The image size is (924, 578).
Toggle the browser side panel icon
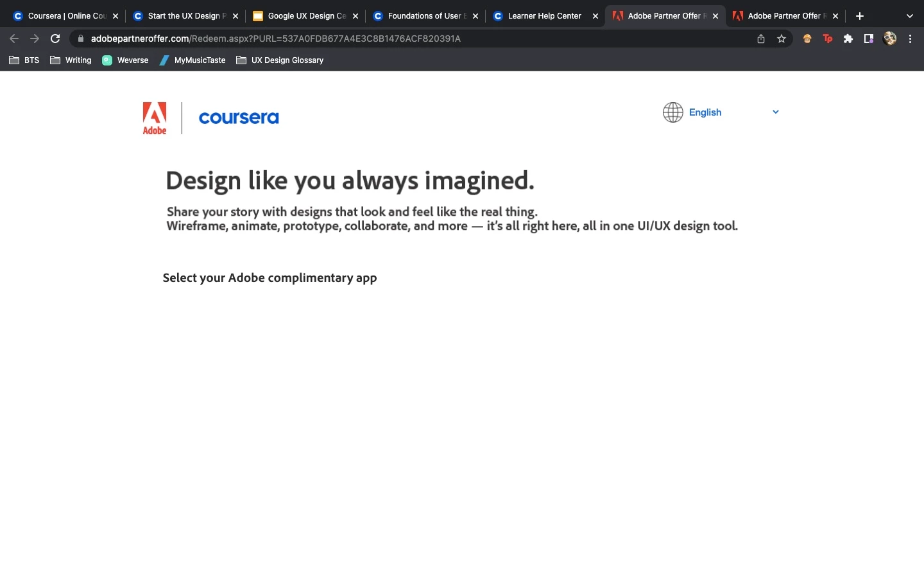[869, 39]
